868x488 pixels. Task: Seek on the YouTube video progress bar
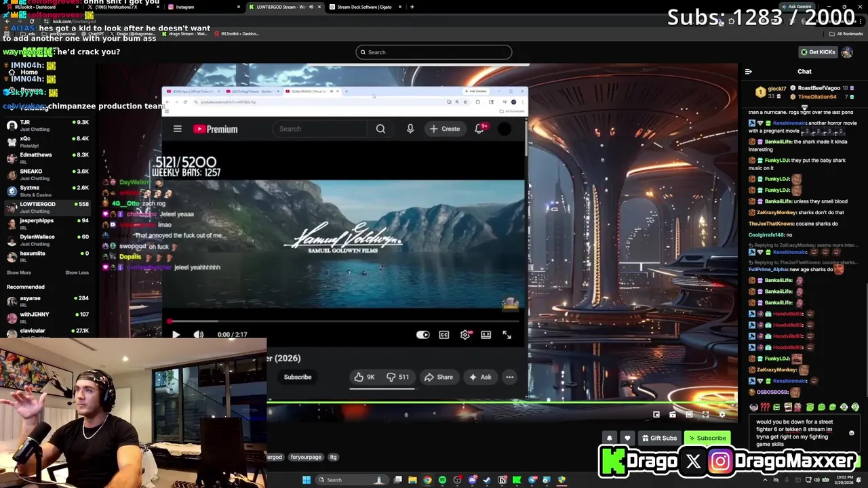tap(344, 321)
